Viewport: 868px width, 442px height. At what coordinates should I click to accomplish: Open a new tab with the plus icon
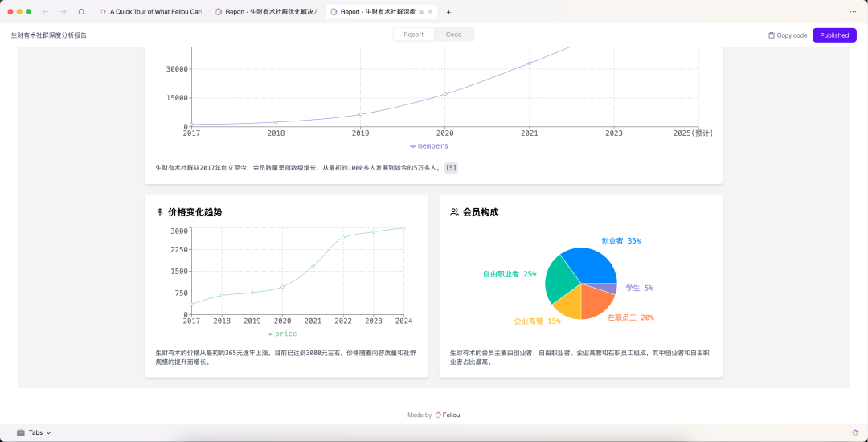click(448, 12)
